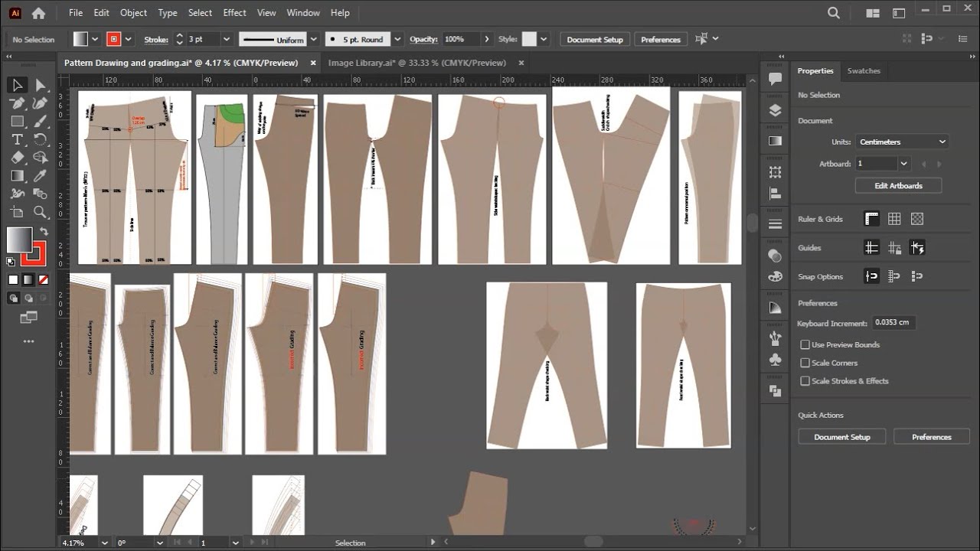Click Document Setup in Quick Actions
The width and height of the screenshot is (980, 551).
tap(842, 437)
